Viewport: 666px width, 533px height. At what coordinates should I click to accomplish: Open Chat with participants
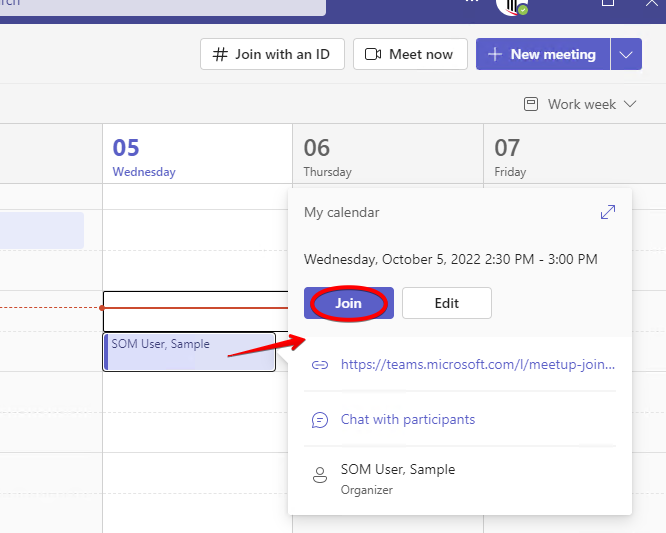coord(407,420)
